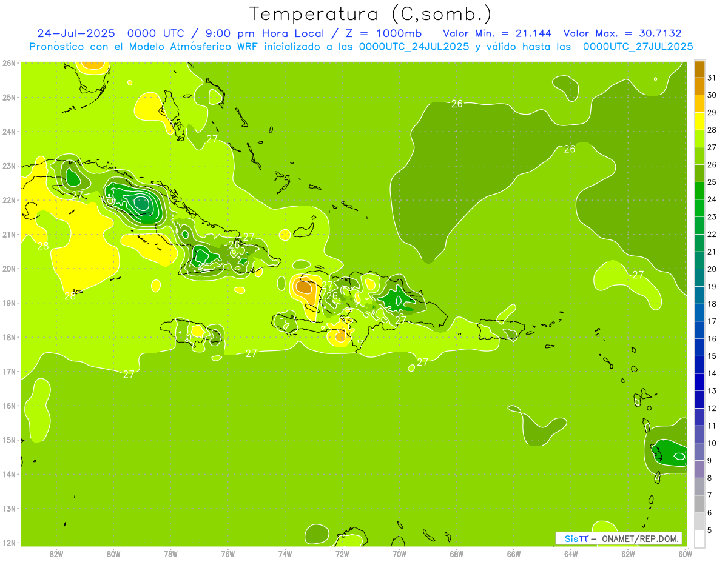Viewport: 728px width, 562px height.
Task: Click the yellow legend swatch between 28 and 29
Action: (x=699, y=121)
